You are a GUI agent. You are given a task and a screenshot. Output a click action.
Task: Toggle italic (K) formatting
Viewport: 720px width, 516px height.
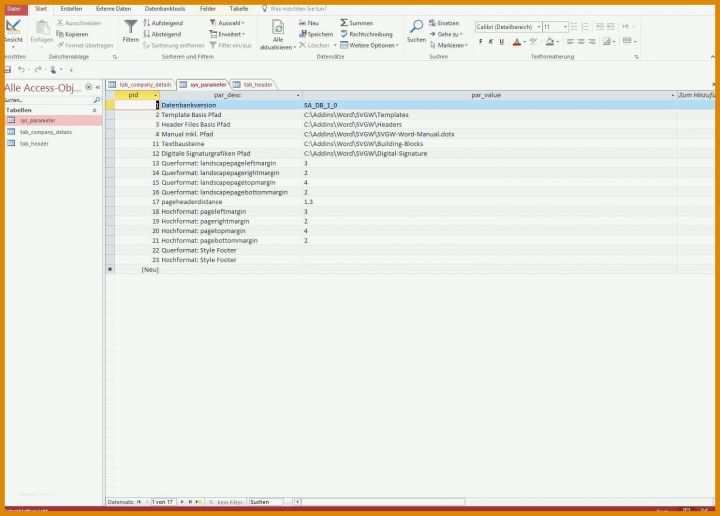(491, 42)
